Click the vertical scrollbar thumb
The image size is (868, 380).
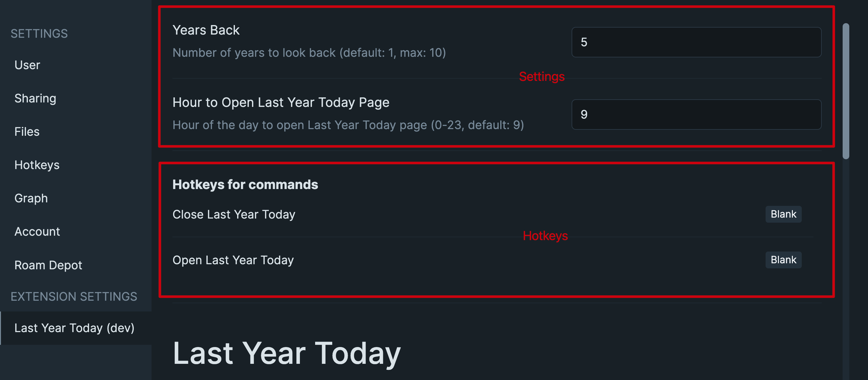point(846,91)
